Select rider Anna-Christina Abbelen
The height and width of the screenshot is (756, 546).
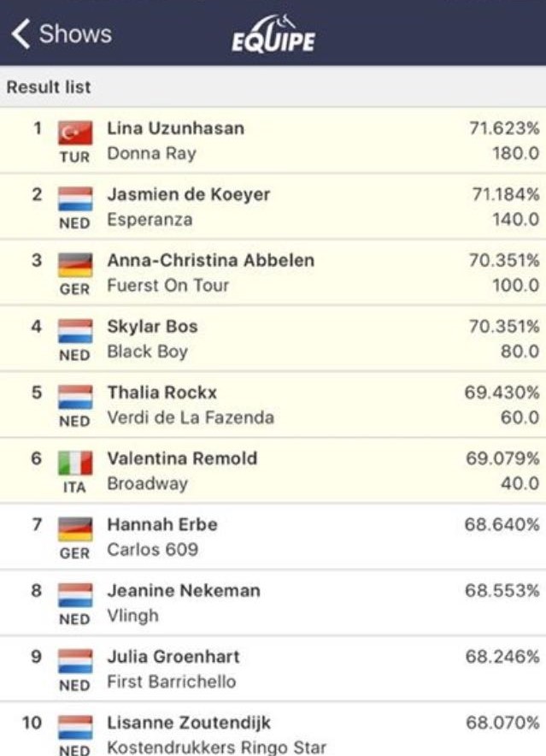[210, 260]
